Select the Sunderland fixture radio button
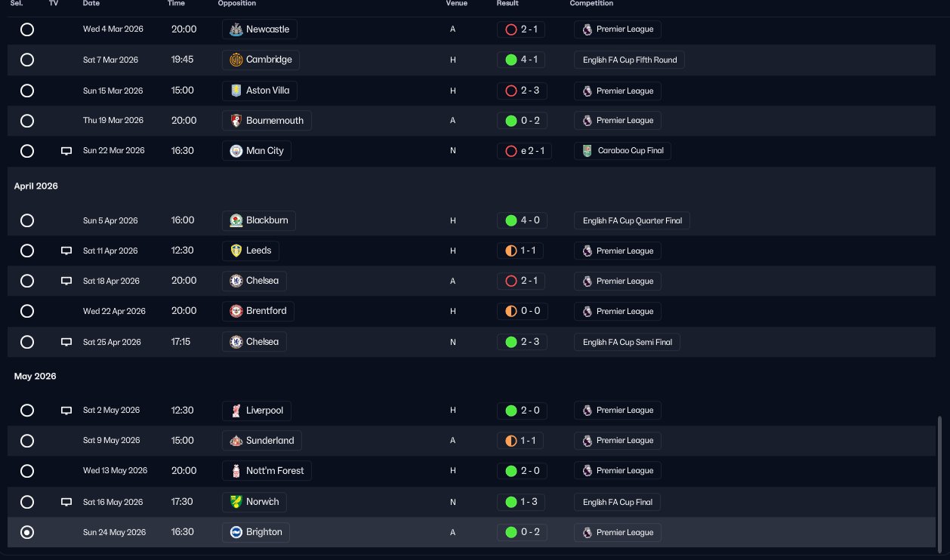The width and height of the screenshot is (950, 560). (27, 441)
